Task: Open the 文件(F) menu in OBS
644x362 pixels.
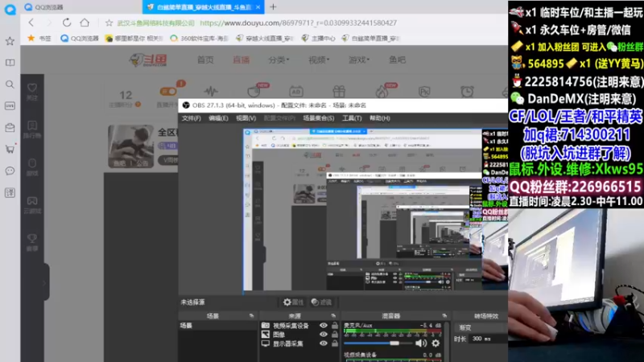Action: 192,118
